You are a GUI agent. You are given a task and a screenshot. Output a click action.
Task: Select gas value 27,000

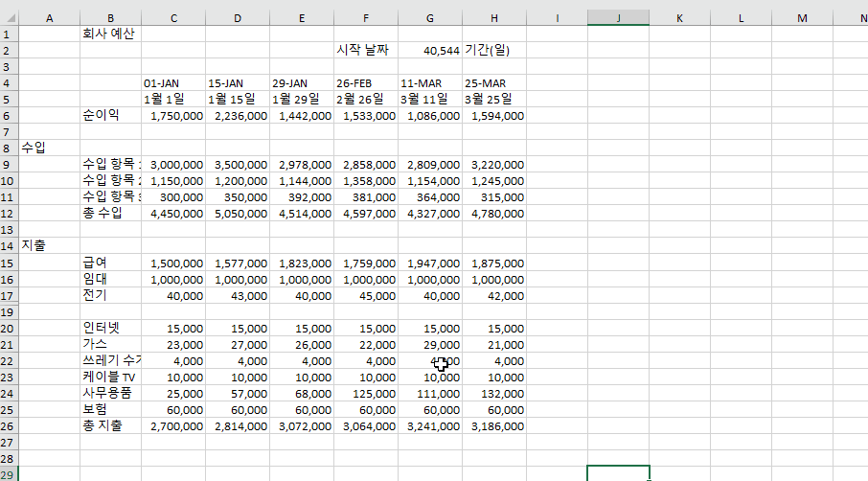coord(238,344)
